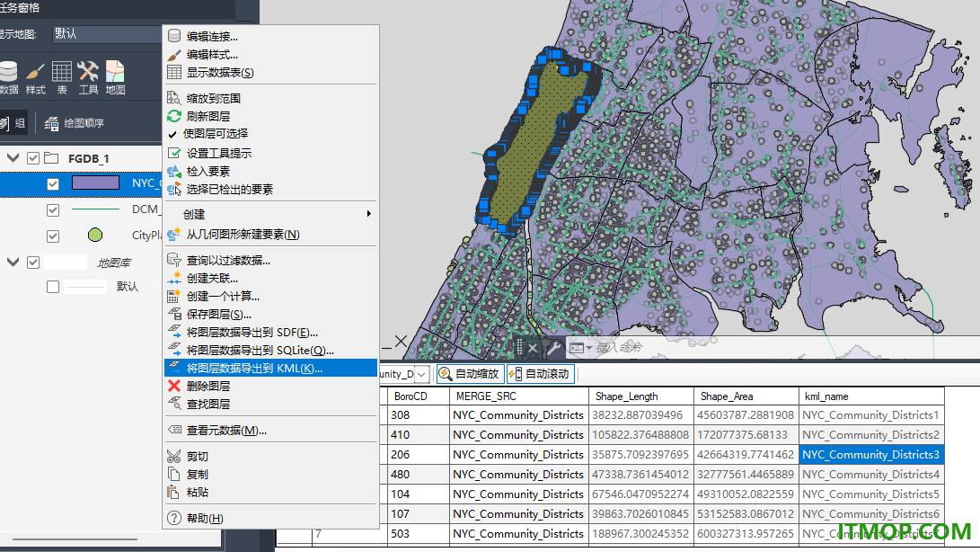
Task: Collapse the 地图库 group
Action: point(13,262)
